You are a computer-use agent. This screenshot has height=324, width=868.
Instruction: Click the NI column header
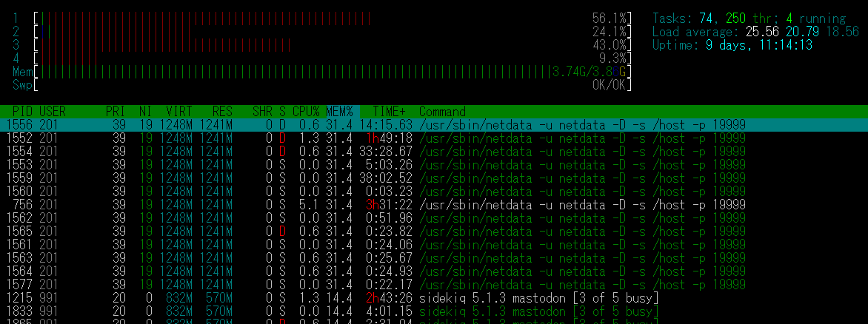[146, 111]
